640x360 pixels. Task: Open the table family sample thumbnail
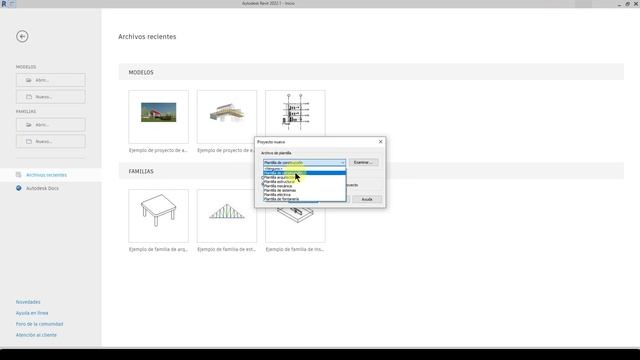click(x=158, y=216)
